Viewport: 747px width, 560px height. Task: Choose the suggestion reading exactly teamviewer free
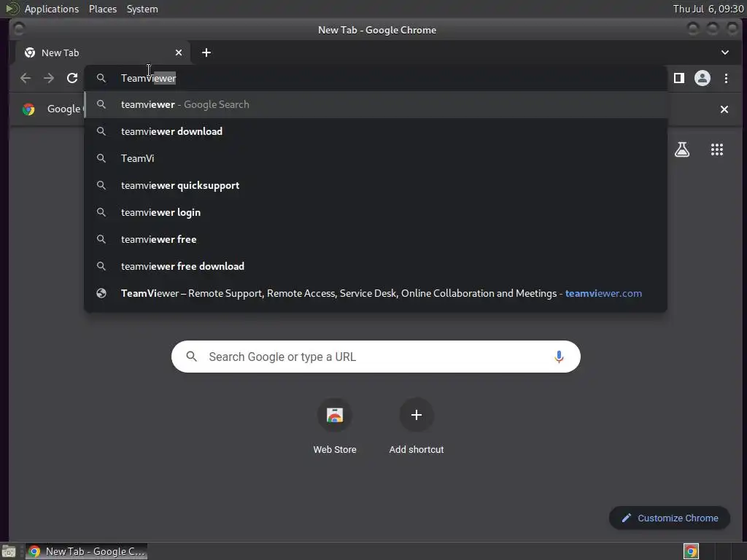[376, 239]
